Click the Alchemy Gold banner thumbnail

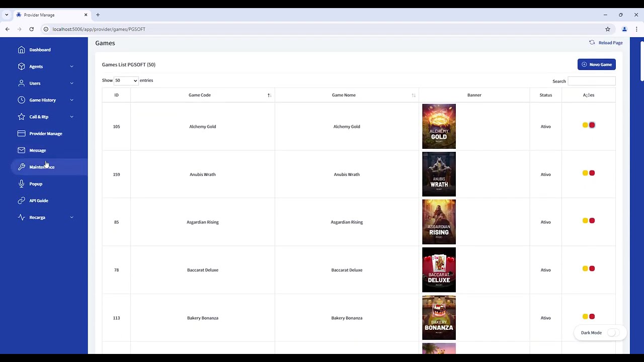pos(439,126)
